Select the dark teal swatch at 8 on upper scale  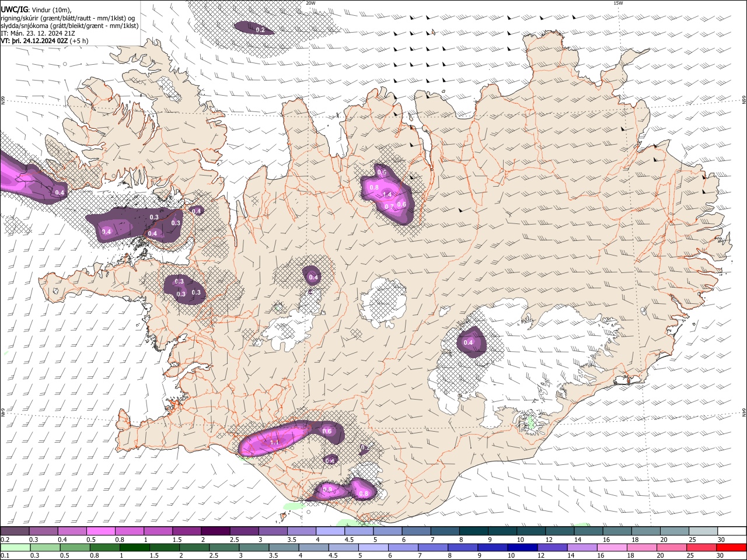[x=473, y=531]
